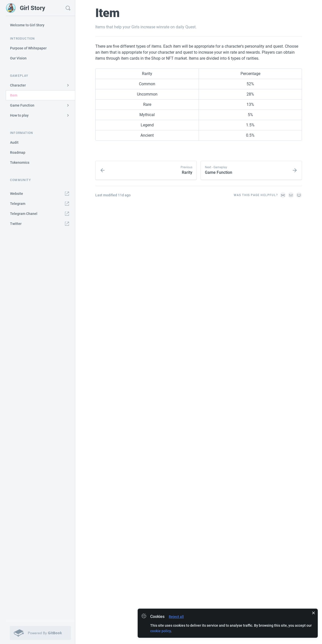Open Welcome to Girl Story page

[x=40, y=25]
